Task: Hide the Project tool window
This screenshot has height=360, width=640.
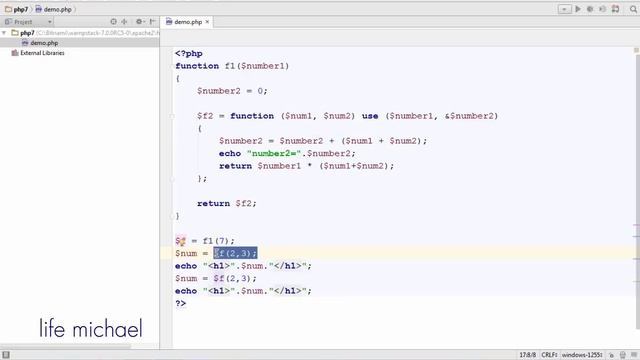Action: click(x=153, y=22)
